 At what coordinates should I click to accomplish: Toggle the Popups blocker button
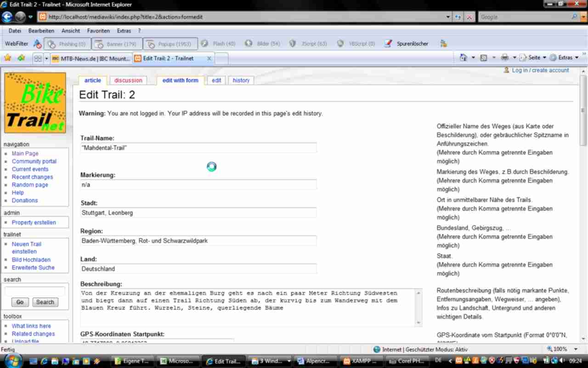coord(170,44)
